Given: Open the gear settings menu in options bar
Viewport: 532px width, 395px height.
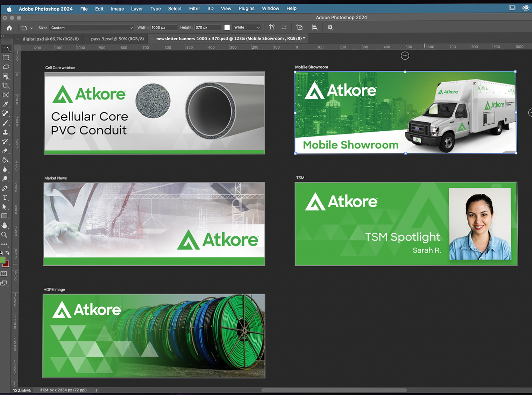Looking at the screenshot, I should point(330,27).
